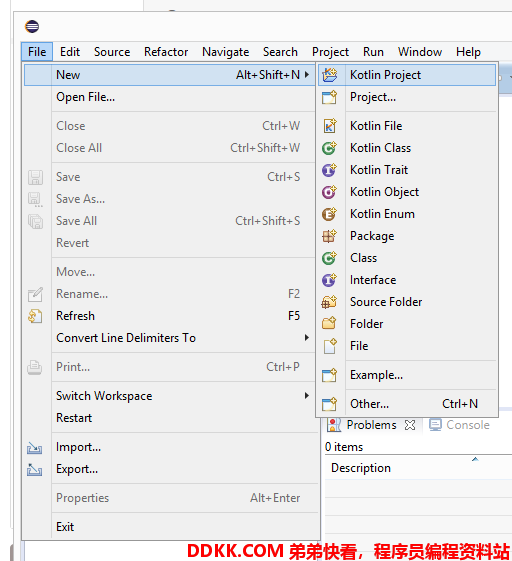Click the Kotlin Project icon in submenu
This screenshot has height=561, width=512.
(330, 75)
